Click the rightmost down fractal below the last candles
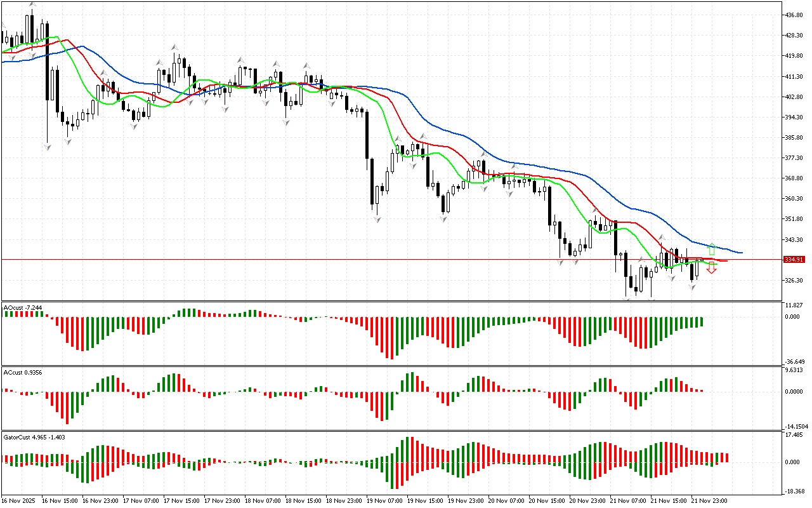 point(693,288)
